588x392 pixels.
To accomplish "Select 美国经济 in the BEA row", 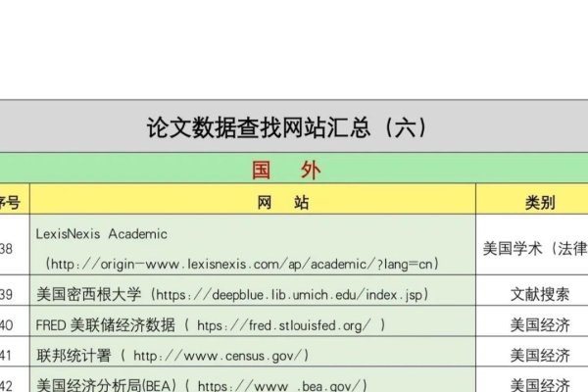I will click(540, 385).
